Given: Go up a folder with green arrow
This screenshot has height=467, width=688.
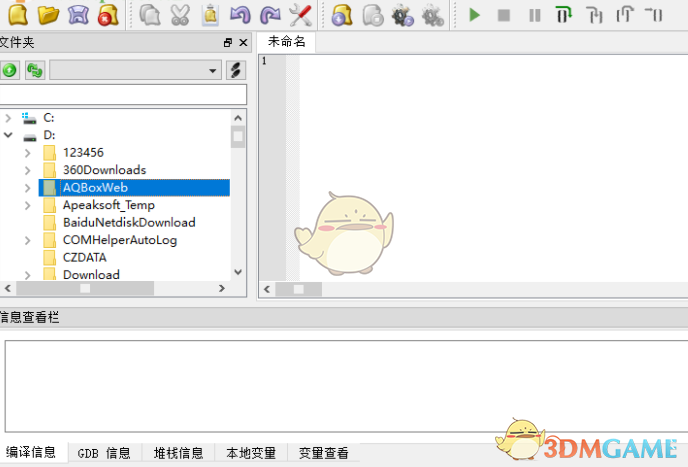Looking at the screenshot, I should point(10,70).
